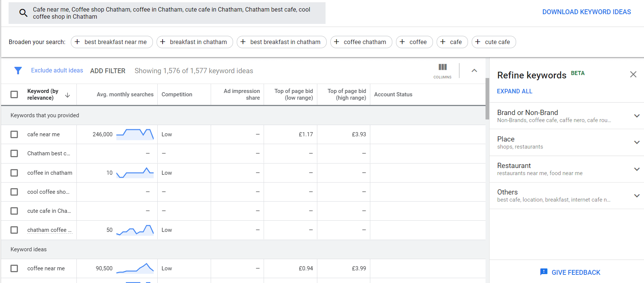644x283 pixels.
Task: Check the select-all keywords checkbox
Action: tap(14, 94)
